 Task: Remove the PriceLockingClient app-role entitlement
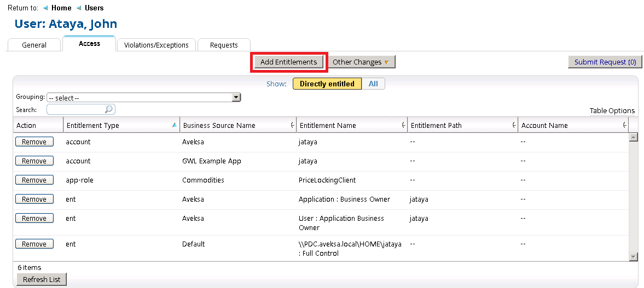click(x=34, y=180)
